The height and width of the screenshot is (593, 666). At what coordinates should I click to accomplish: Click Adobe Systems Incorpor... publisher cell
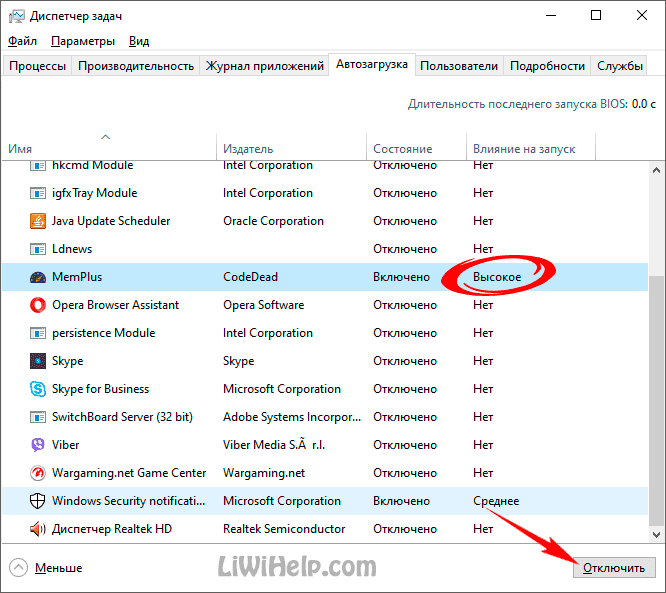[292, 417]
